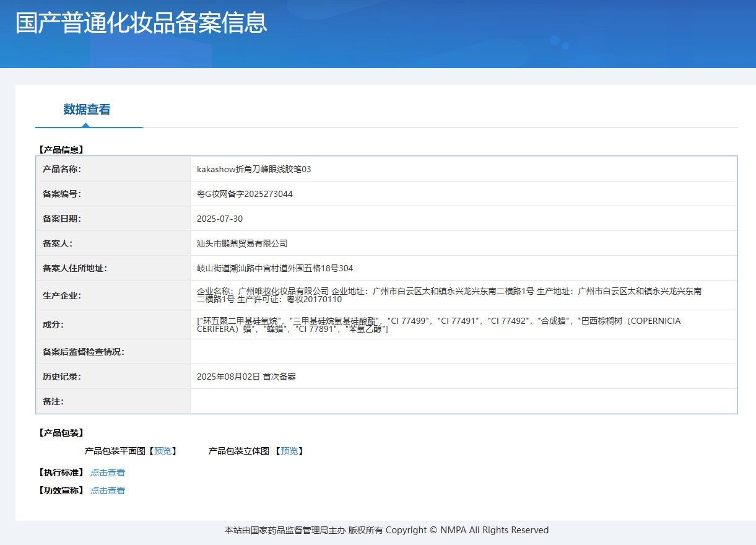
Task: Open 点击查看 link beside 功效宣称
Action: click(108, 490)
